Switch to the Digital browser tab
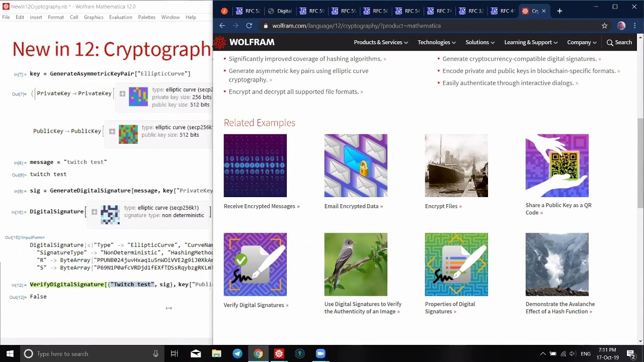This screenshot has width=644, height=362. (x=280, y=11)
